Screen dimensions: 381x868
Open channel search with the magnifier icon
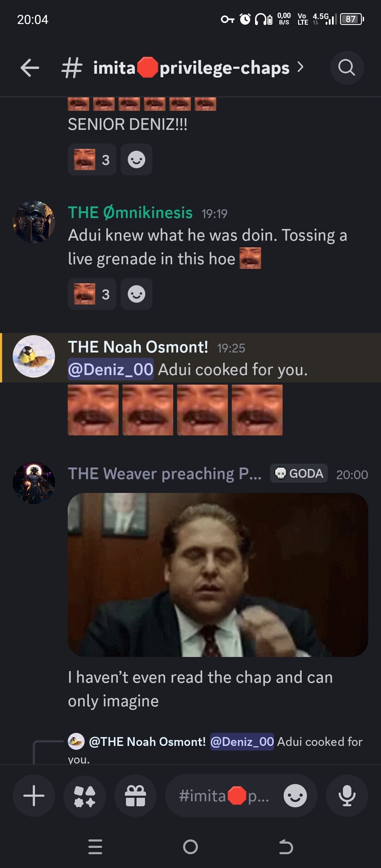point(347,68)
